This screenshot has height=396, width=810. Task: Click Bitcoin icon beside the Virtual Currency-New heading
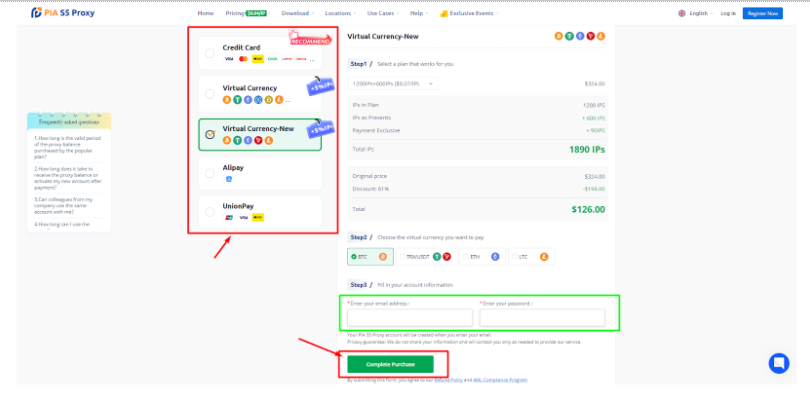click(558, 36)
